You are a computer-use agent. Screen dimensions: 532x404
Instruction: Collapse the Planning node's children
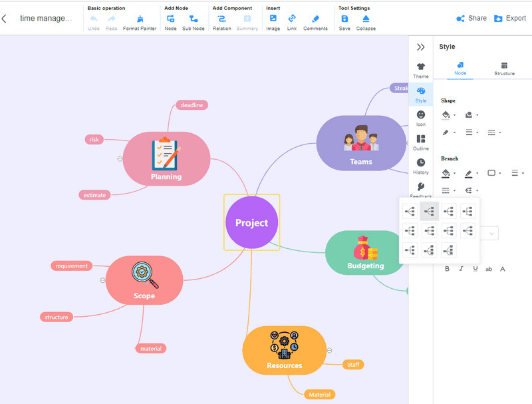point(120,158)
